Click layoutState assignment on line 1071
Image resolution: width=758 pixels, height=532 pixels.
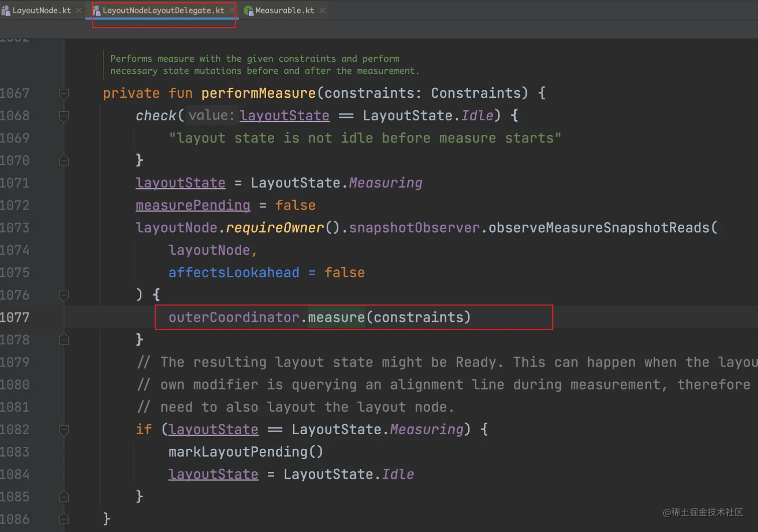pyautogui.click(x=180, y=183)
